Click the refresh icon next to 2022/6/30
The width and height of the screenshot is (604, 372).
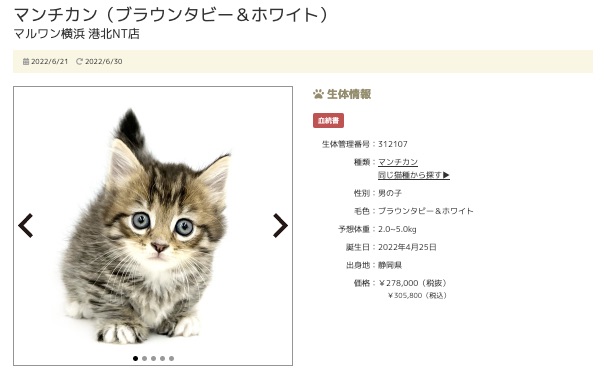pos(79,62)
